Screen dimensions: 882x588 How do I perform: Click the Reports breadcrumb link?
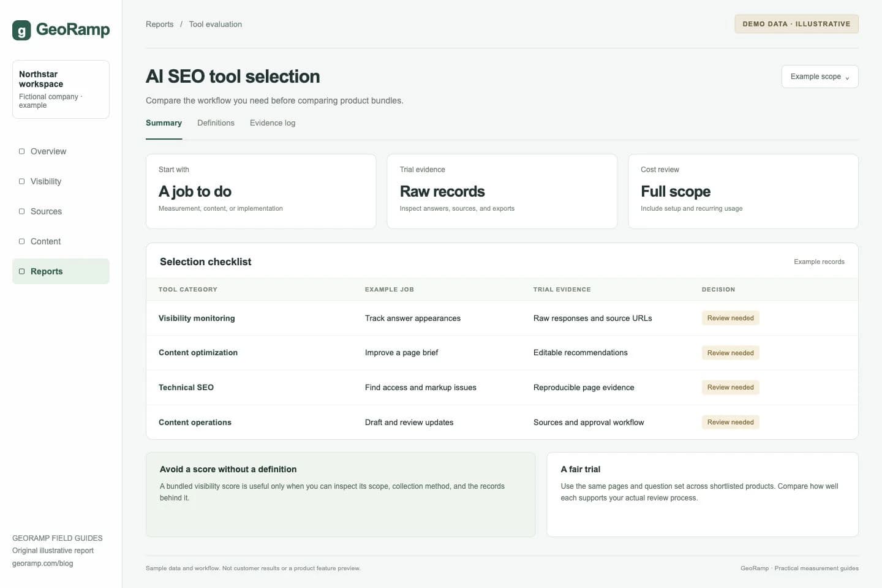pos(159,24)
